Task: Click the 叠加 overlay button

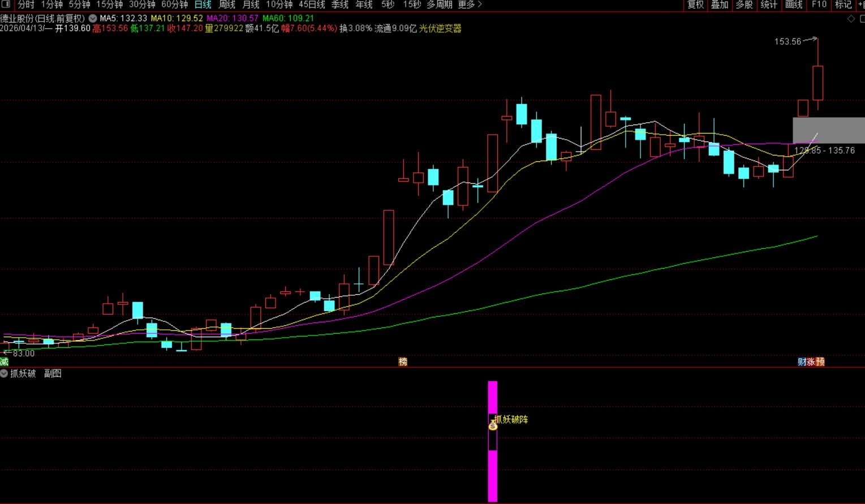Action: (x=720, y=5)
